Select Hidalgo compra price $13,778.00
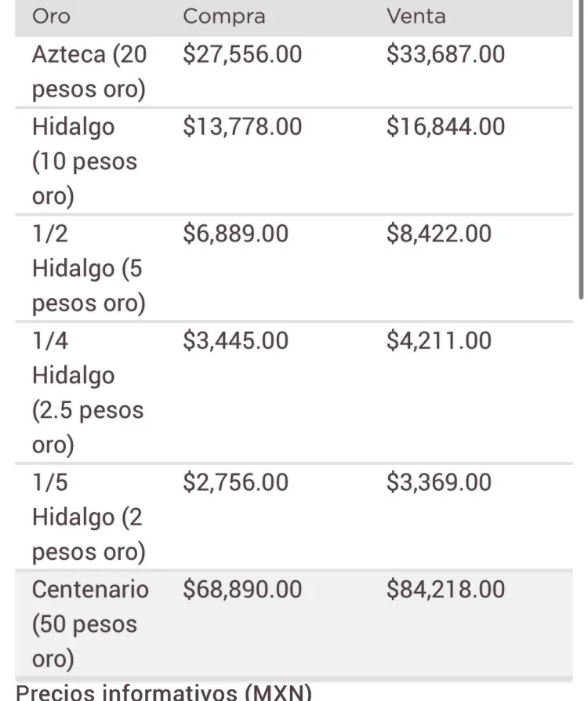This screenshot has width=588, height=701. 242,126
